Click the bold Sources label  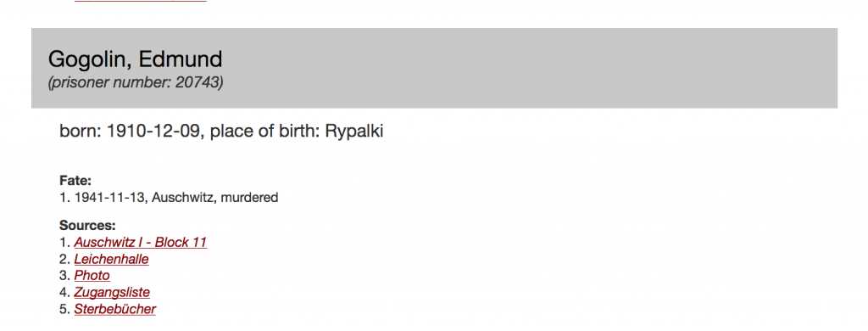(87, 226)
